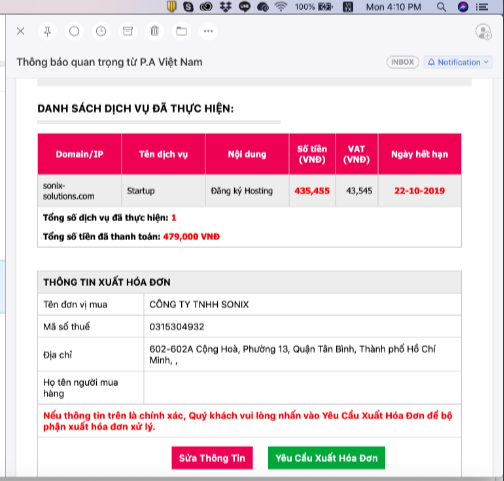Click the Dropbox menu bar icon
Screen dimensions: 504x481
point(226,7)
